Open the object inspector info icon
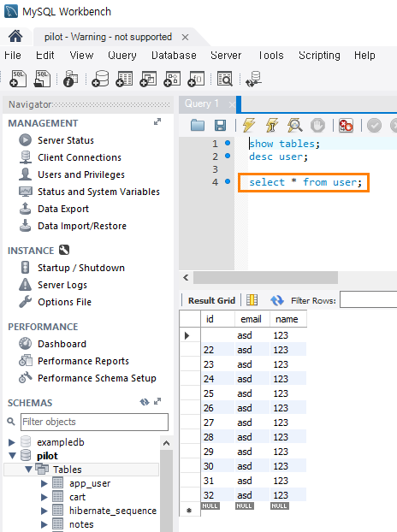Viewport: 397px width, 532px height. (x=70, y=79)
